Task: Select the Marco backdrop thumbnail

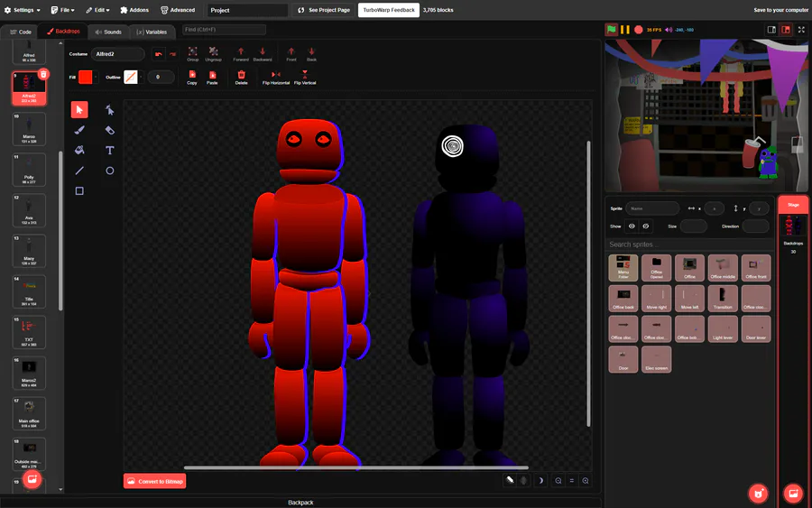Action: [29, 129]
